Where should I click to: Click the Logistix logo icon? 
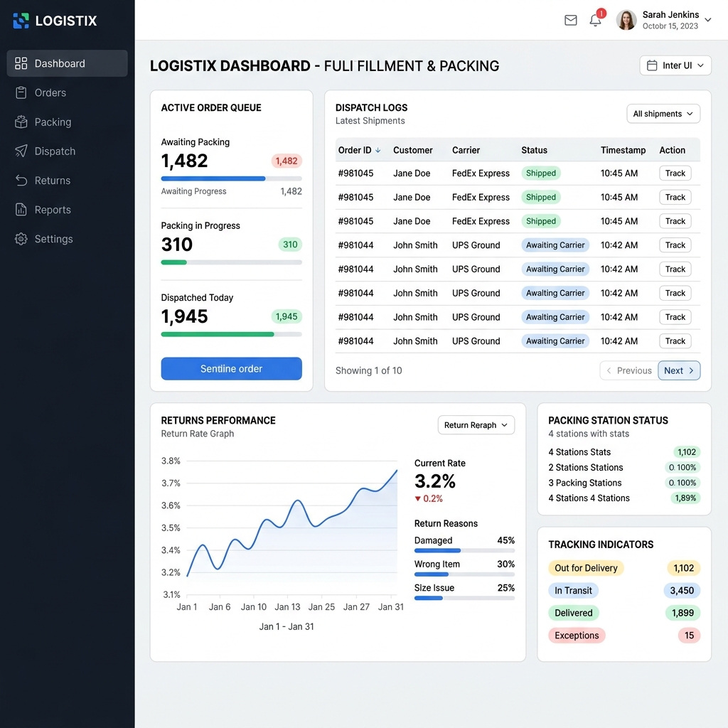(21, 21)
